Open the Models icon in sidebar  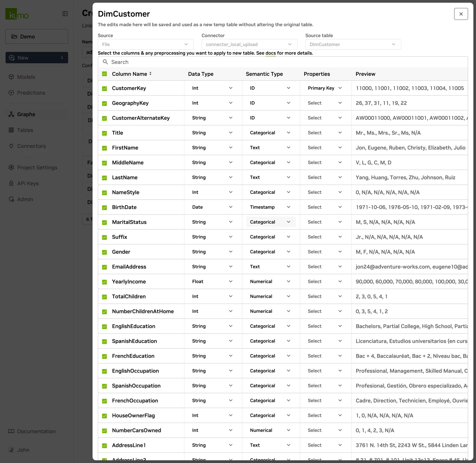point(11,77)
